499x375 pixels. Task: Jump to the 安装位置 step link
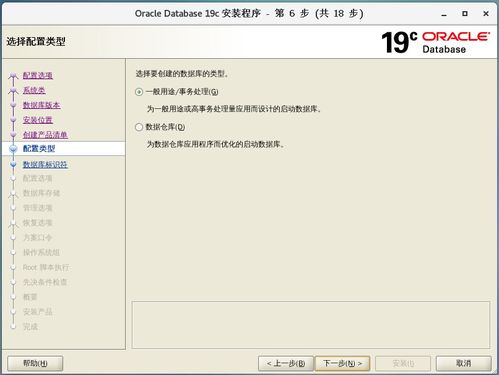[38, 120]
